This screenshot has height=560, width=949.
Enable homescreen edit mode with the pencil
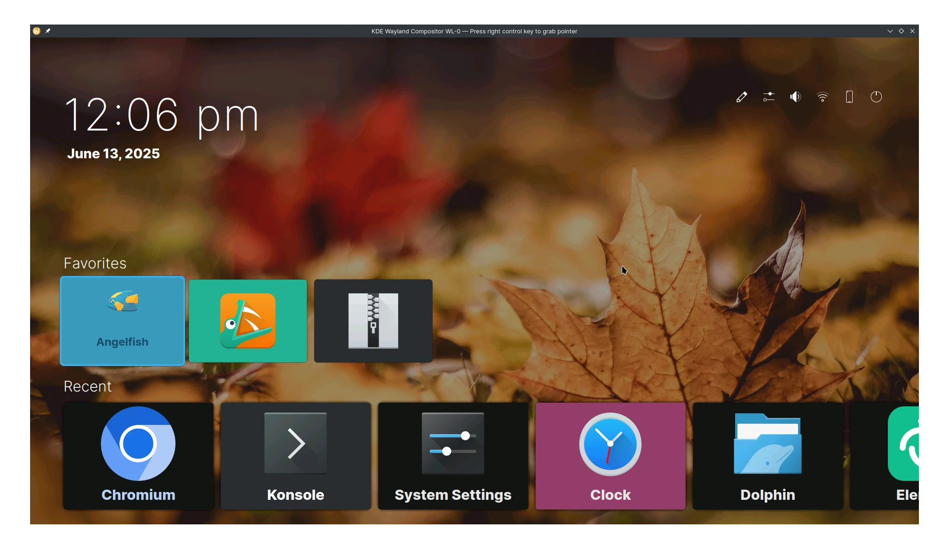tap(741, 97)
